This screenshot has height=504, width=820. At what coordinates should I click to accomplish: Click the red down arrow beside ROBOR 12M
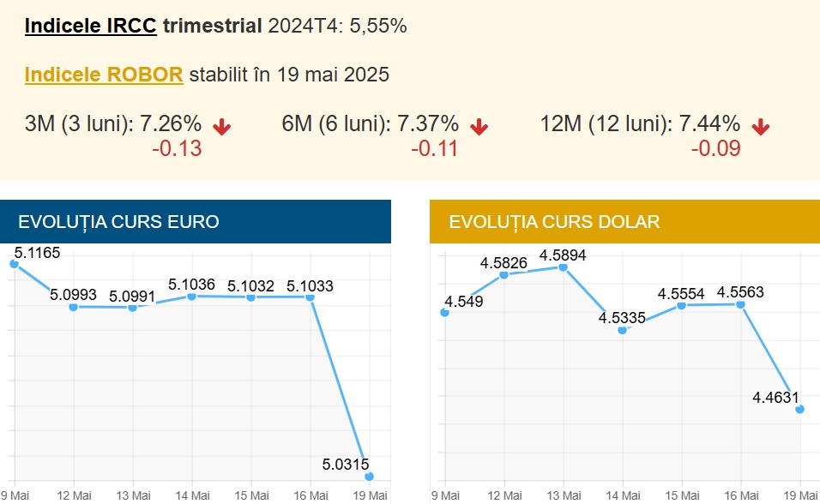pyautogui.click(x=760, y=127)
